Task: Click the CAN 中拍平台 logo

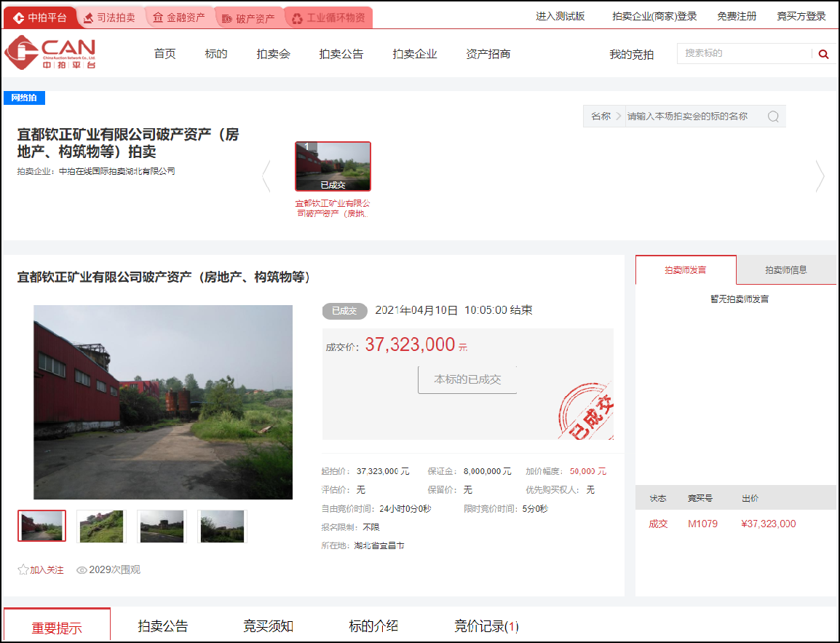Action: click(x=49, y=52)
